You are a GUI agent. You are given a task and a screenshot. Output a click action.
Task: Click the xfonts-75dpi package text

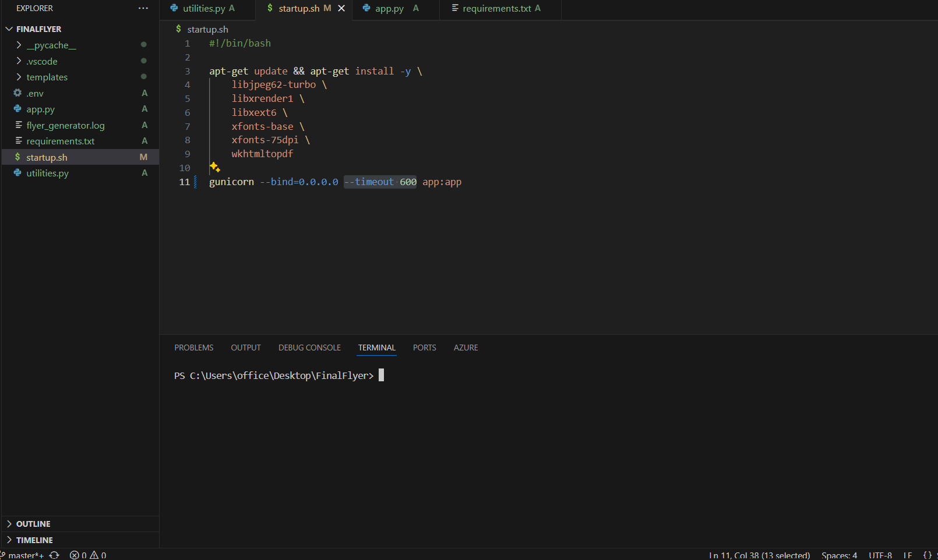[x=265, y=140]
